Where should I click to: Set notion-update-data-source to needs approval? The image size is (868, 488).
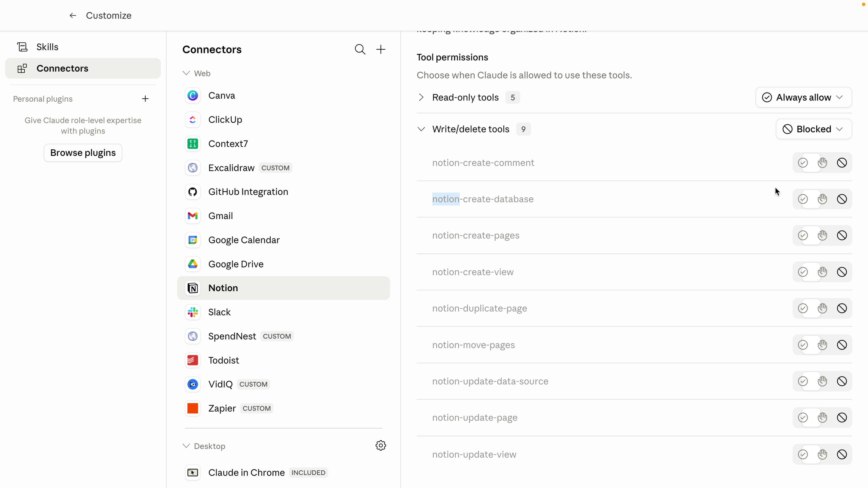point(822,381)
